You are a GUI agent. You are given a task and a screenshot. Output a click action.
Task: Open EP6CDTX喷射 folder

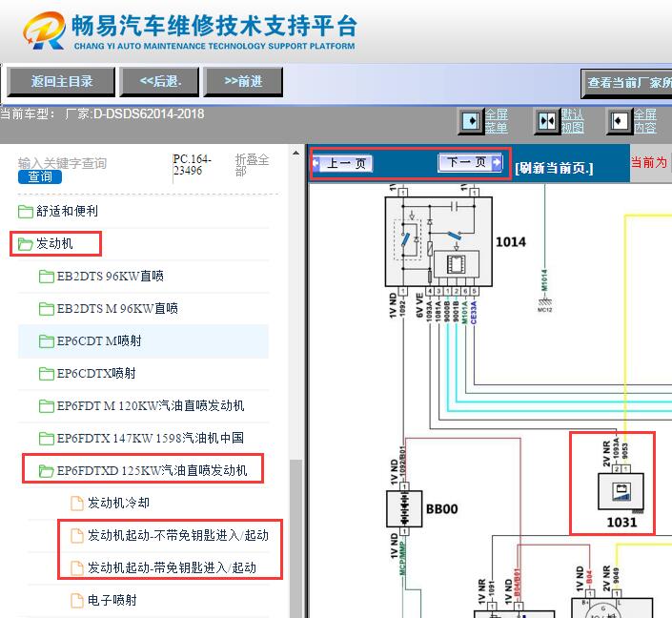coord(96,373)
